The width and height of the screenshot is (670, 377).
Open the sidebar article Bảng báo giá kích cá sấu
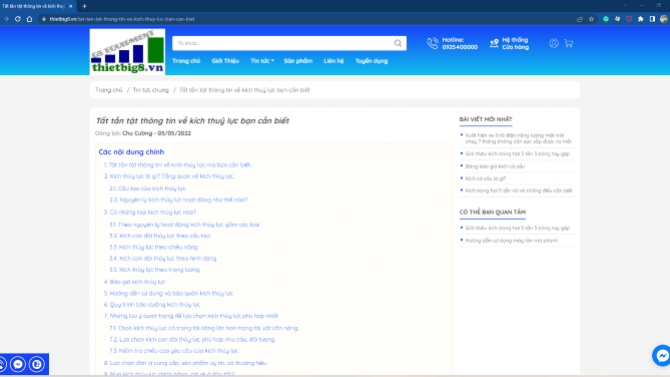[x=495, y=166]
